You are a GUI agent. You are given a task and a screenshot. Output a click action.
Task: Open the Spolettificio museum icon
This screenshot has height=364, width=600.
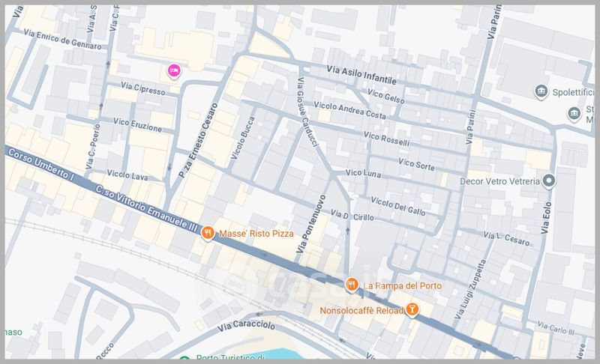click(x=541, y=91)
